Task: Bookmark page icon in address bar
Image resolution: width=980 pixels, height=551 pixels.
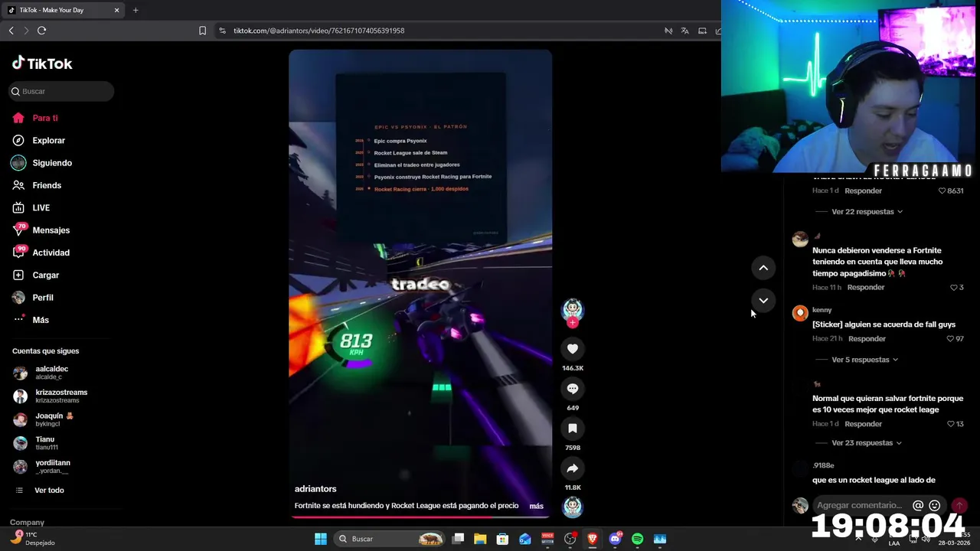Action: pos(202,31)
